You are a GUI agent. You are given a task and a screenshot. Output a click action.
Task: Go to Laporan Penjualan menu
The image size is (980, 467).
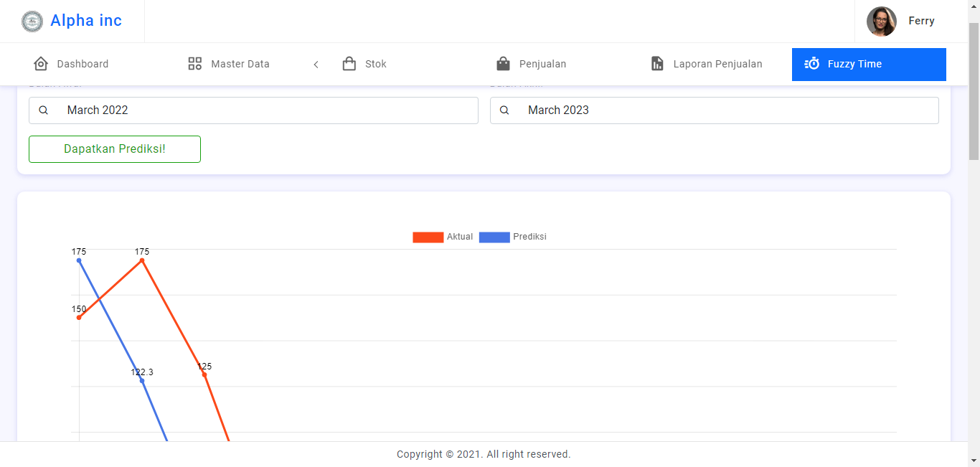pyautogui.click(x=717, y=64)
